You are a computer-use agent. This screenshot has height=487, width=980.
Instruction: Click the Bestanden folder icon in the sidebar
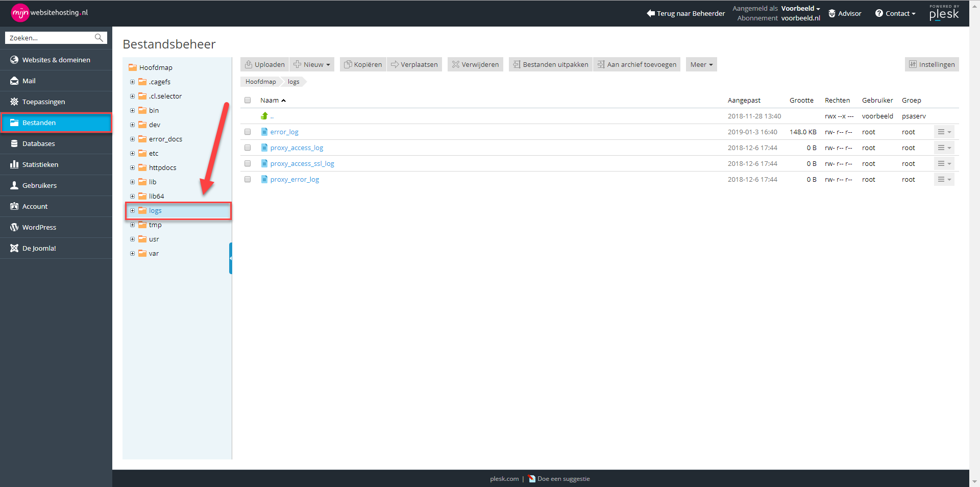click(14, 123)
